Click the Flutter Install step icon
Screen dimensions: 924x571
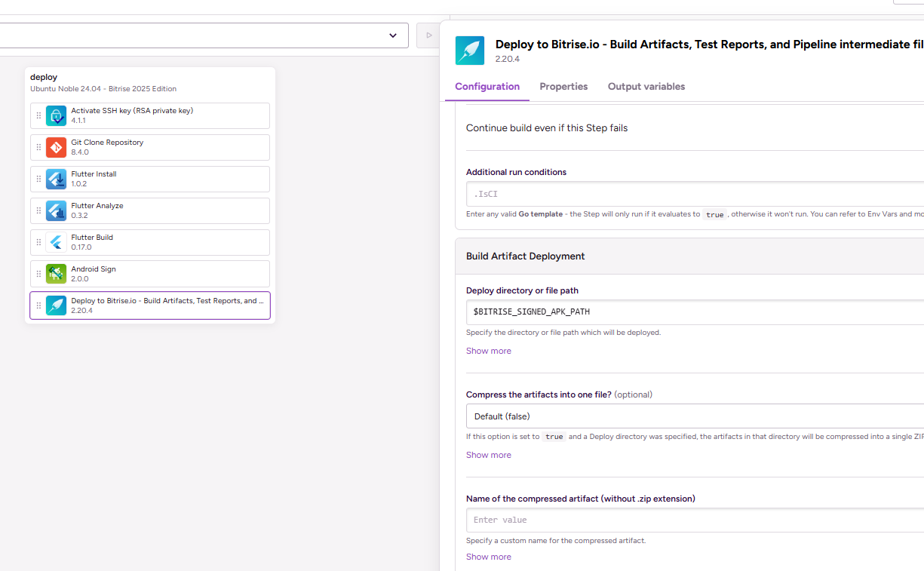[x=56, y=179]
